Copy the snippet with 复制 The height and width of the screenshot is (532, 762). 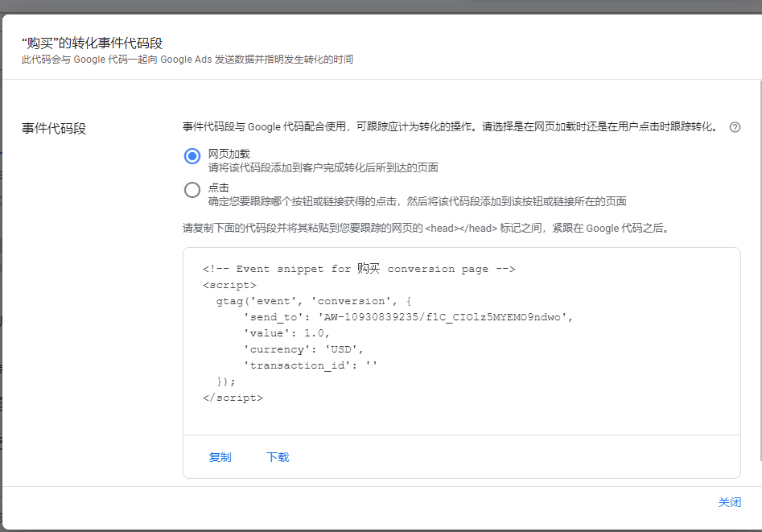pos(220,457)
